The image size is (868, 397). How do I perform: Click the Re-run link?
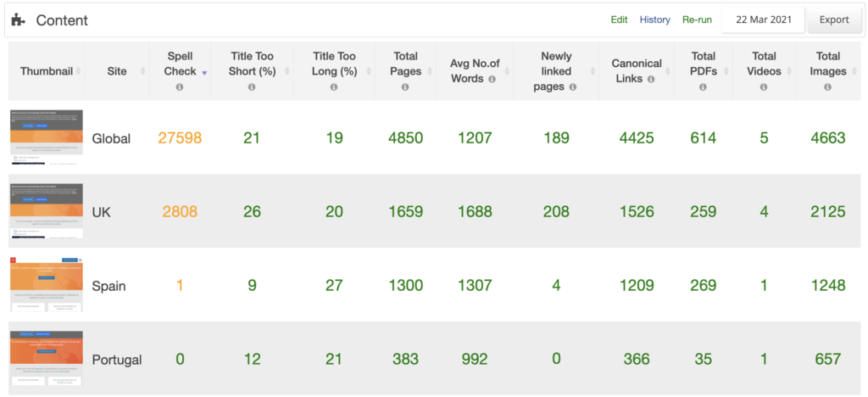(x=697, y=20)
